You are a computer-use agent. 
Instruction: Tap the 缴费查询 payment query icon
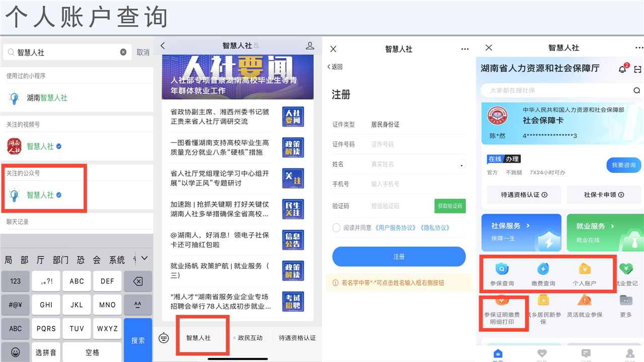coord(543,269)
